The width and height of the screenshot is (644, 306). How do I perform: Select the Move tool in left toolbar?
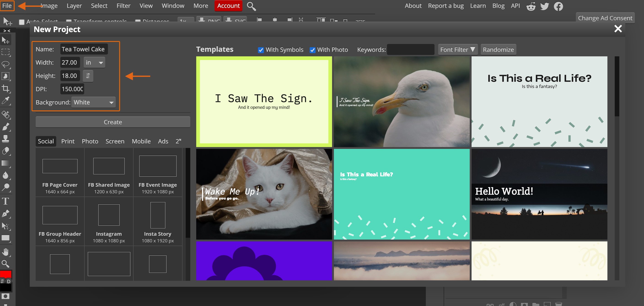pyautogui.click(x=5, y=40)
